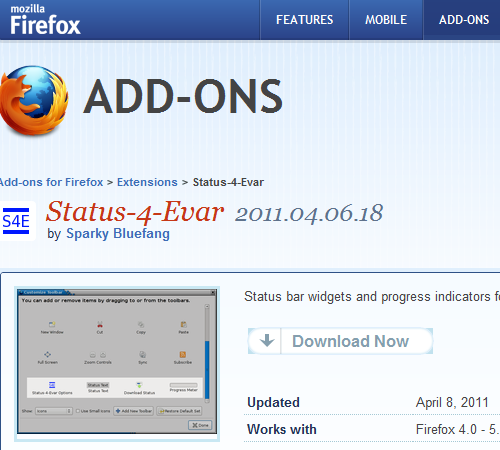This screenshot has width=500, height=450.
Task: Click the Full Screen icon in screenshot
Action: (x=47, y=354)
